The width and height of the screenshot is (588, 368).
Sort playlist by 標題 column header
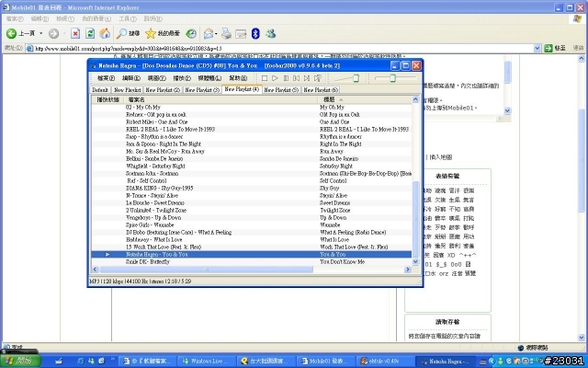click(x=366, y=99)
